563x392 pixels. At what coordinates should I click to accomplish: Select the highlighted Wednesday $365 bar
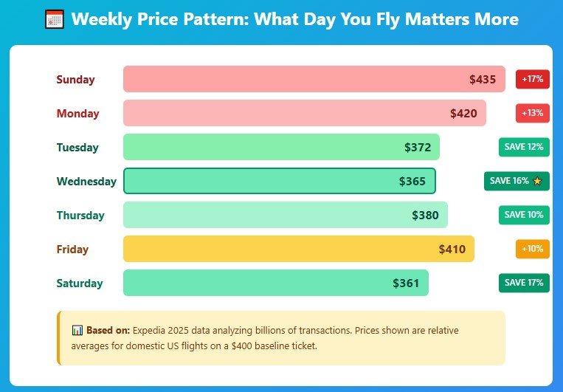point(279,181)
